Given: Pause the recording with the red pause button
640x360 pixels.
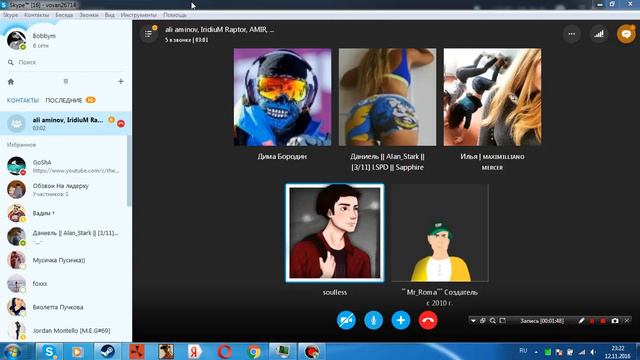Looking at the screenshot, I should [x=592, y=321].
